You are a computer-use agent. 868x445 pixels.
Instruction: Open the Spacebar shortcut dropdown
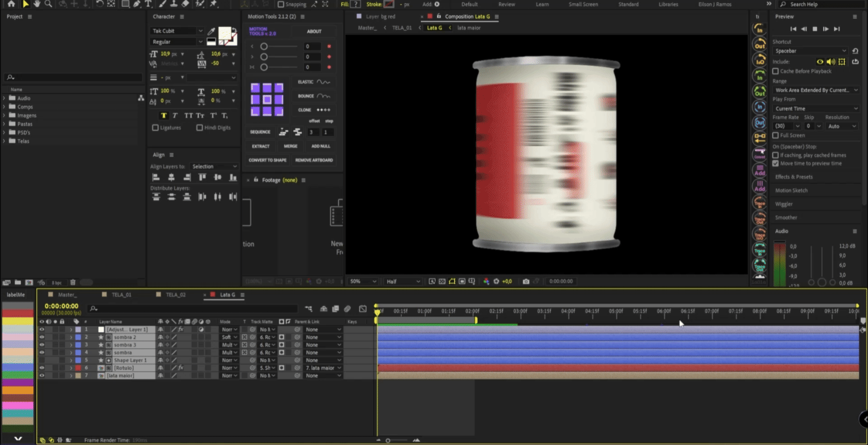pos(810,51)
